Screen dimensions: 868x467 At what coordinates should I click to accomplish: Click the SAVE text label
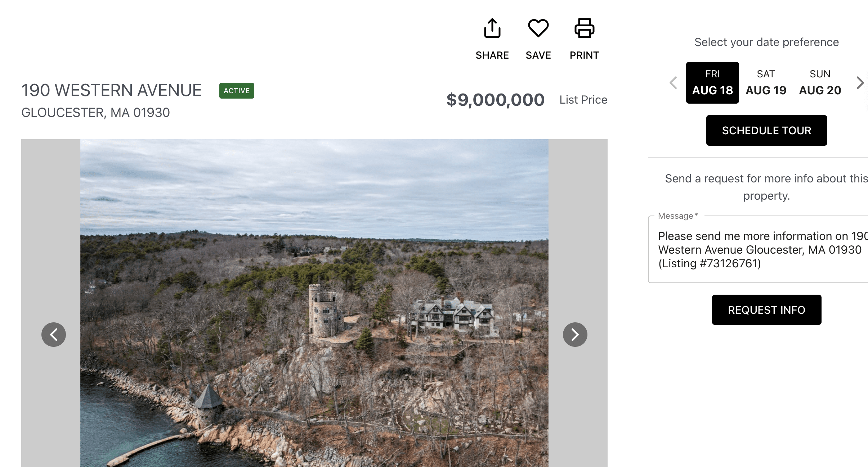point(538,55)
